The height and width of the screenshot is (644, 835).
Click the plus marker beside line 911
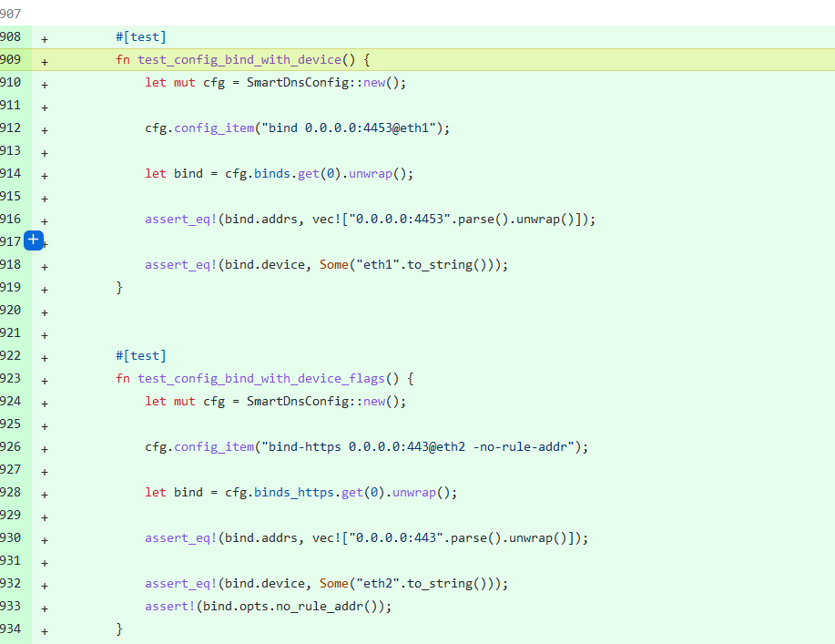44,106
